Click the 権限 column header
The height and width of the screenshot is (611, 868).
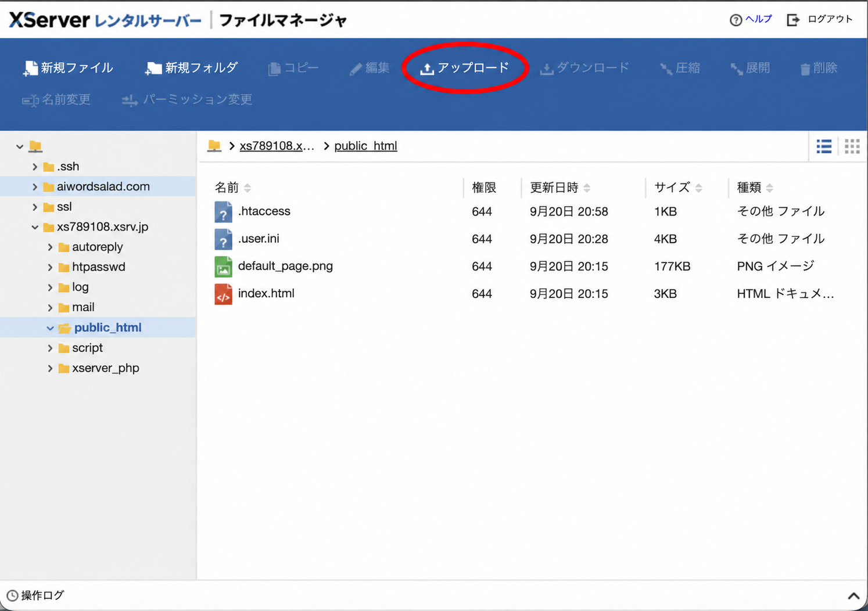pos(484,188)
